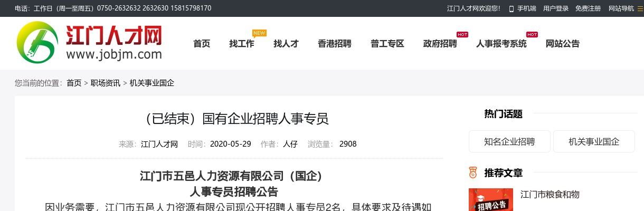Open the 香港招聘 navigation item

click(335, 44)
